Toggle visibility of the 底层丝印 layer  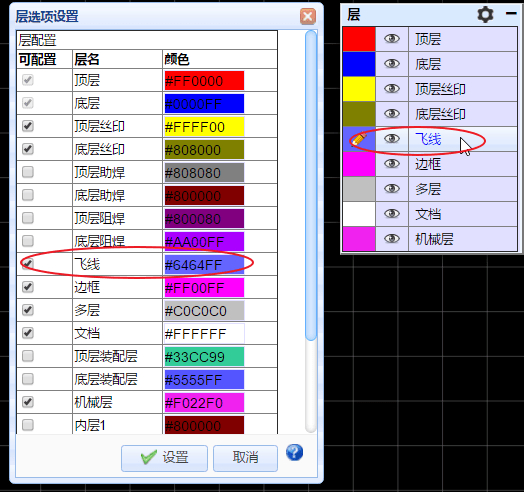click(x=392, y=114)
